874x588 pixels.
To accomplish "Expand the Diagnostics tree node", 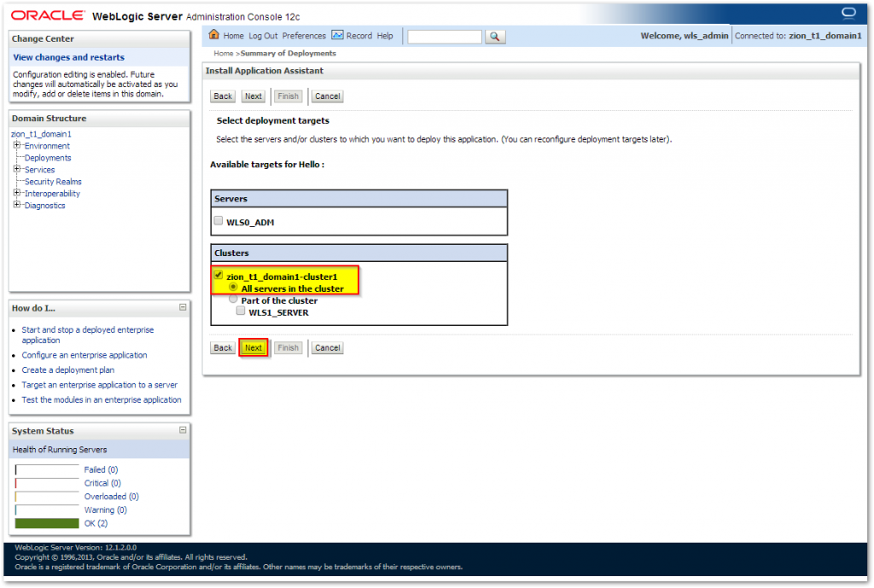I will tap(16, 206).
